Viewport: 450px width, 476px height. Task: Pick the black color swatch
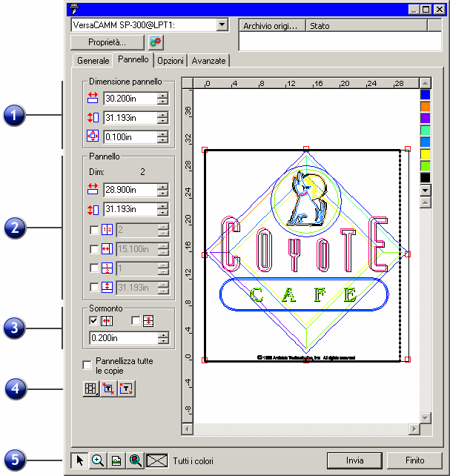426,178
